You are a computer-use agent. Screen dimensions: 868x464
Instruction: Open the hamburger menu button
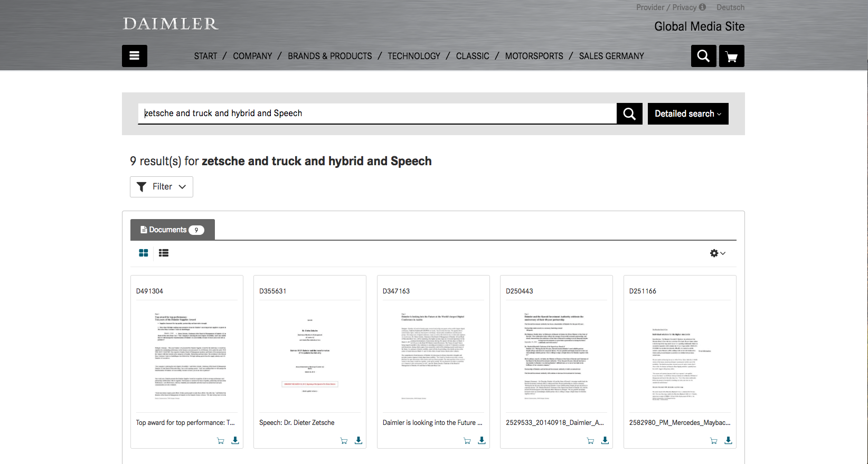pyautogui.click(x=135, y=56)
